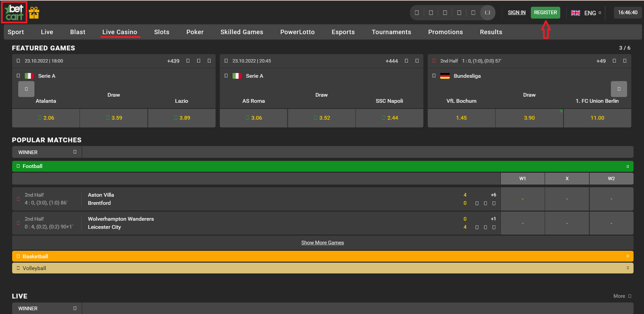The height and width of the screenshot is (314, 644).
Task: Open the Slots tab
Action: click(162, 32)
